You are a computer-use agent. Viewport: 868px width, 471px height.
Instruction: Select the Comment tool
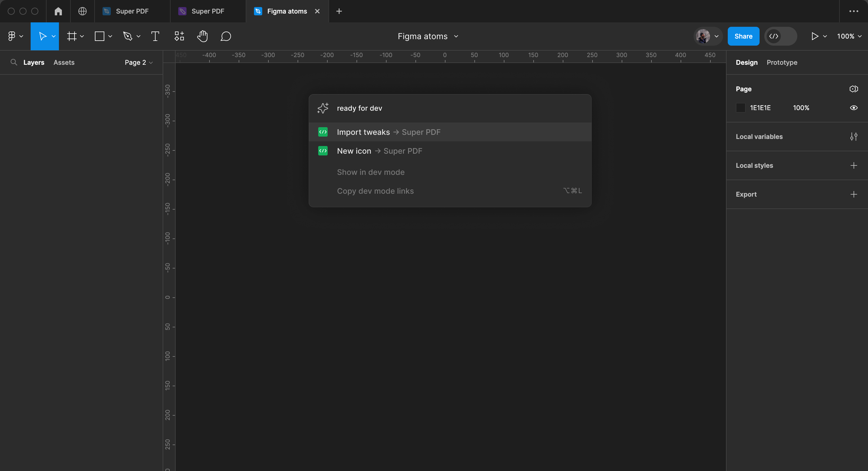coord(226,36)
